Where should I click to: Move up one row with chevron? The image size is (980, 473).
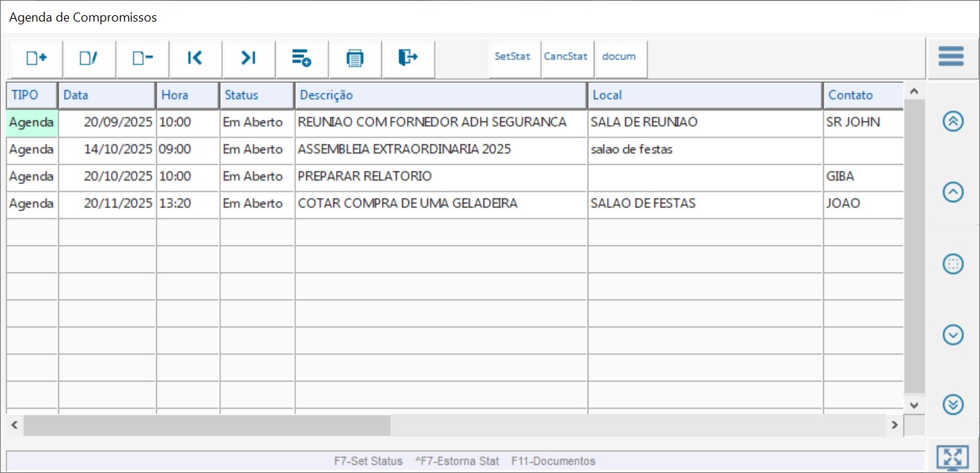(953, 192)
